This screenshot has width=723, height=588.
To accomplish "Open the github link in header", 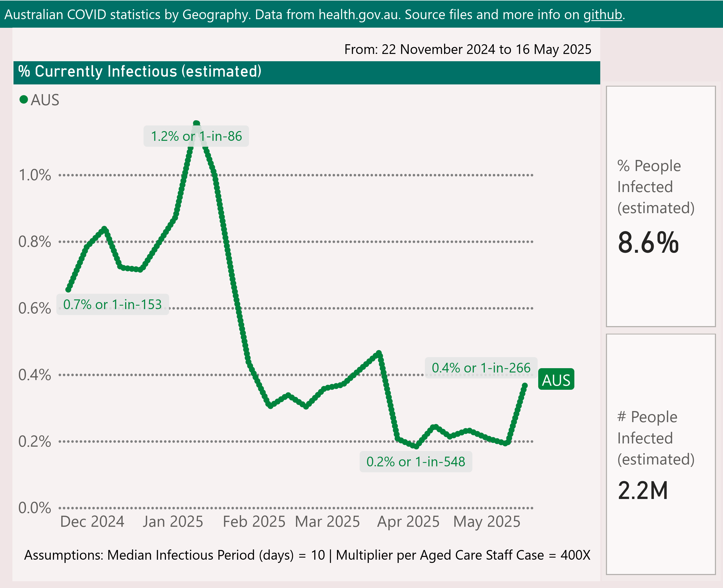I will click(x=602, y=15).
